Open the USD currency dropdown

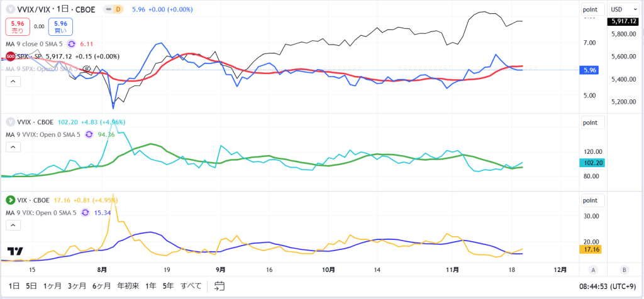[621, 9]
